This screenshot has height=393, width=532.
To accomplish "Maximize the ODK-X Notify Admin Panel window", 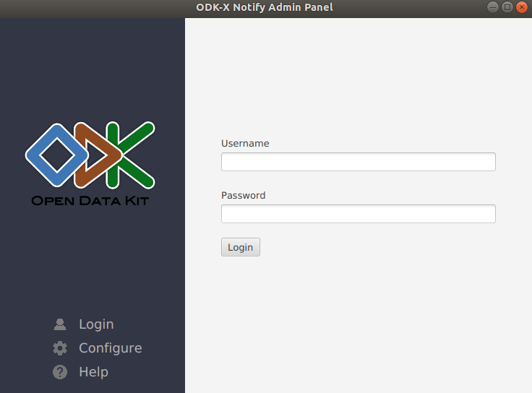I will [x=507, y=7].
